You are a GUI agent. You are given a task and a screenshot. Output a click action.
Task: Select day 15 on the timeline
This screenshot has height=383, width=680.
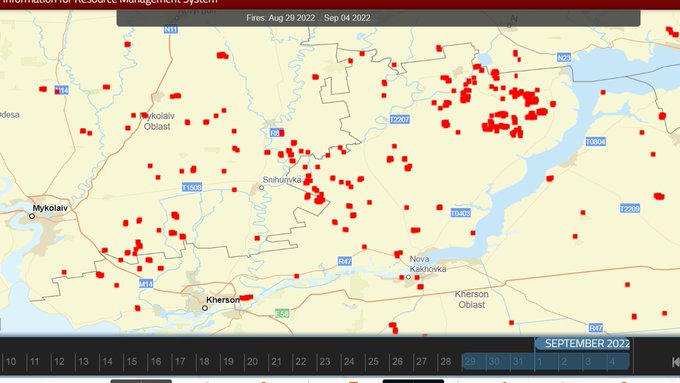click(132, 362)
